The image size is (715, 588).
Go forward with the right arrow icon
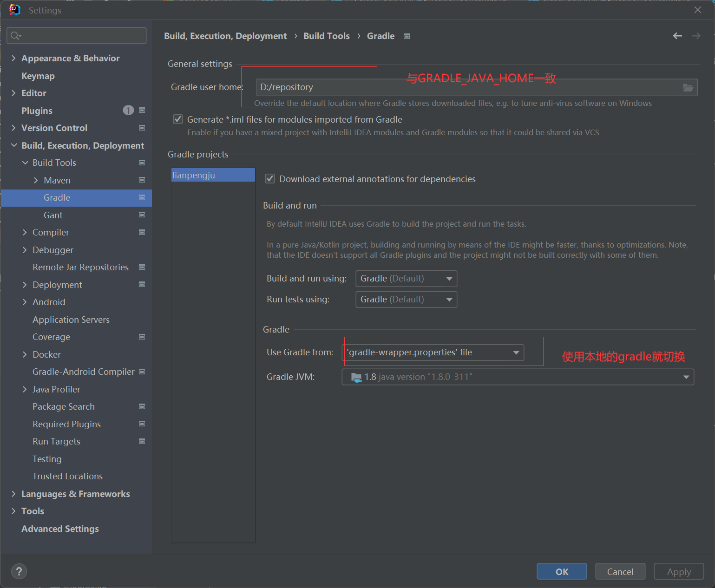coord(696,36)
